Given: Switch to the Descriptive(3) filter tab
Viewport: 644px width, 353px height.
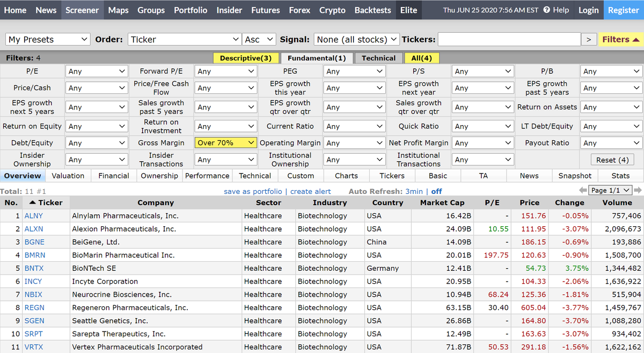Looking at the screenshot, I should 246,58.
